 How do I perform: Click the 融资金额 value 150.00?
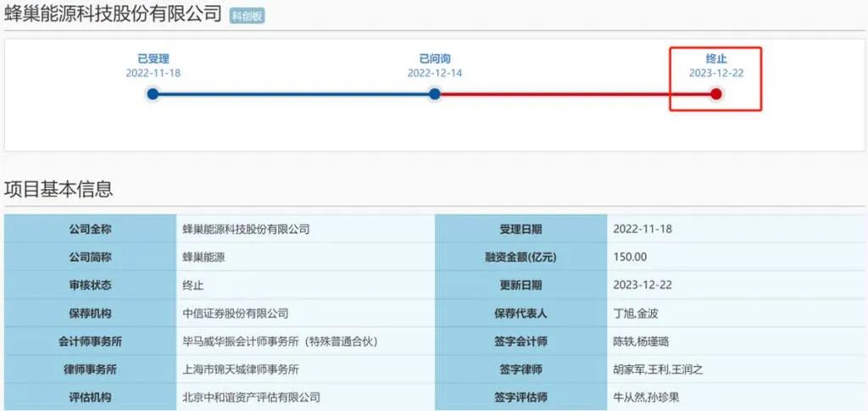(x=630, y=258)
